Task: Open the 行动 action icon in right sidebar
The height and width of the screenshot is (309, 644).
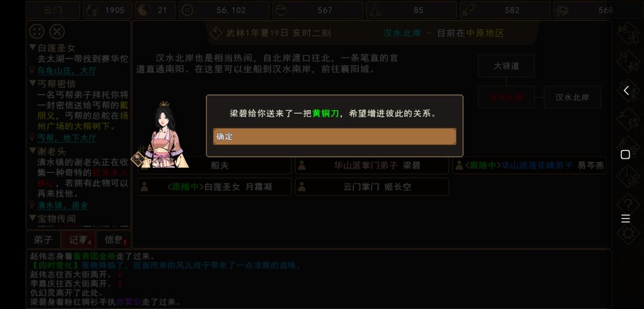Action: pos(628,63)
